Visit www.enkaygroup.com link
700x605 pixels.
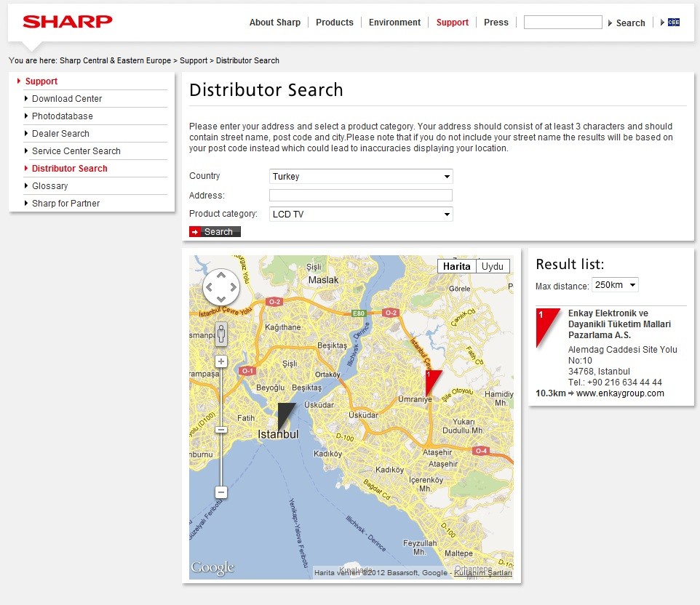tap(620, 393)
